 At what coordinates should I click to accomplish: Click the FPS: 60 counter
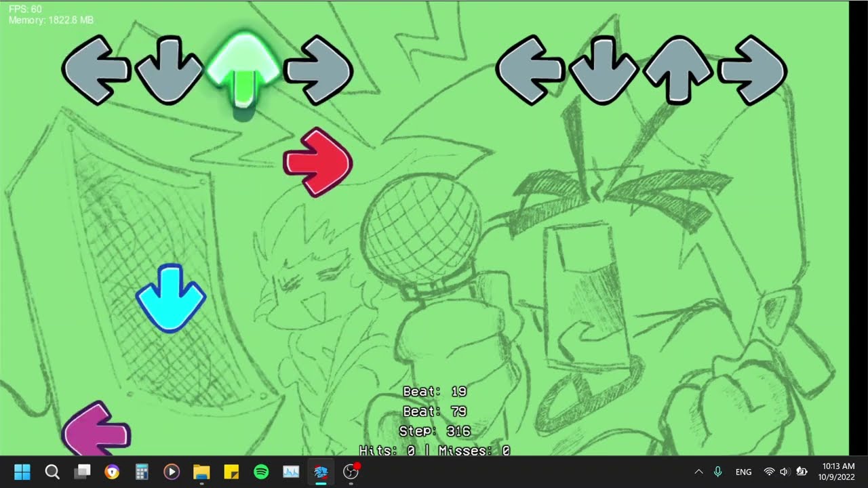[x=25, y=9]
